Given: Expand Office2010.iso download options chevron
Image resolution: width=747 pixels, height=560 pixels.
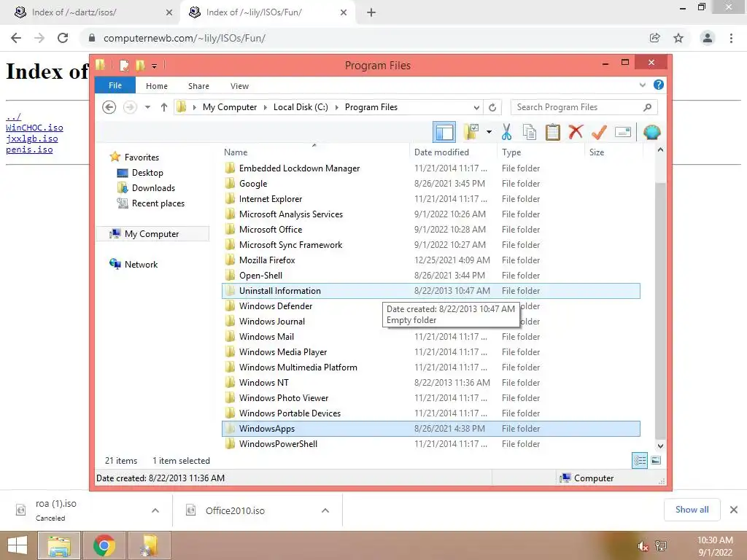Looking at the screenshot, I should point(325,510).
